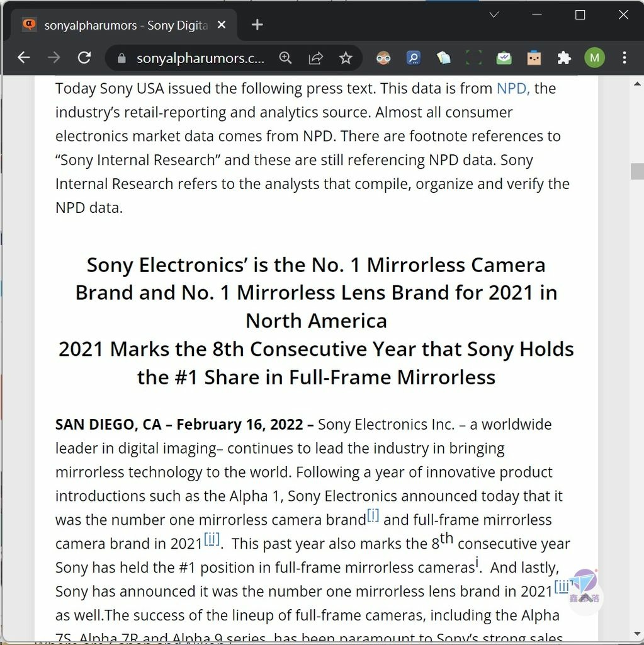
Task: Click the scrollbar up arrow
Action: [638, 84]
